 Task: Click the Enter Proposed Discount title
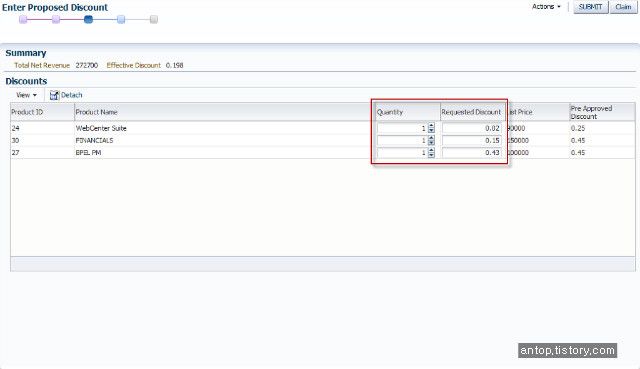click(55, 7)
